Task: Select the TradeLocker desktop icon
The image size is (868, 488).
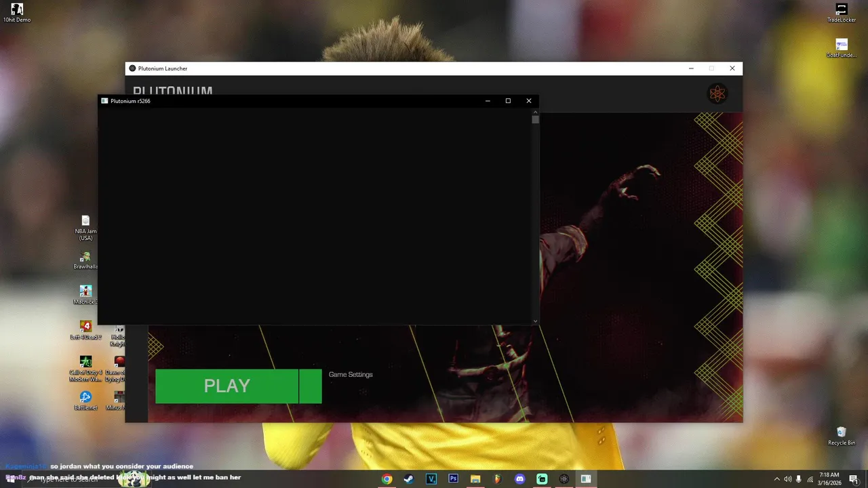Action: (x=842, y=12)
